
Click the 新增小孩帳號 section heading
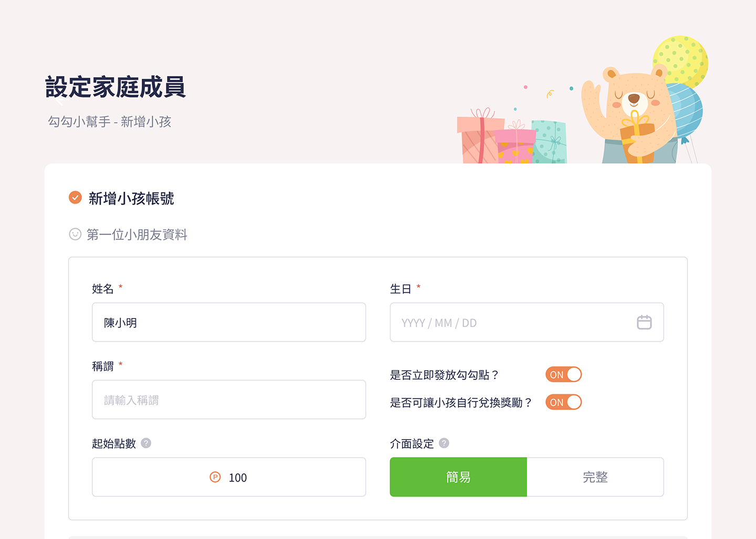[131, 198]
